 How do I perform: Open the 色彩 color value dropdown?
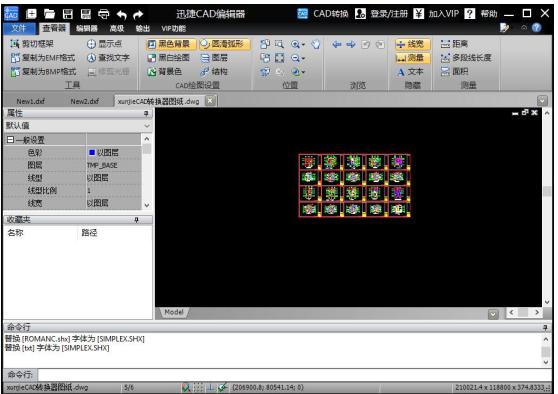[114, 153]
